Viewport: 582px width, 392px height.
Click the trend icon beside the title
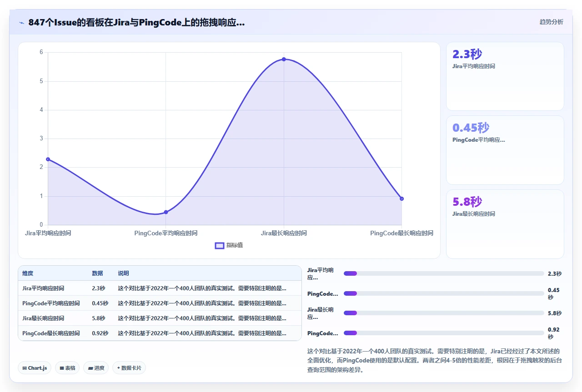(x=21, y=23)
